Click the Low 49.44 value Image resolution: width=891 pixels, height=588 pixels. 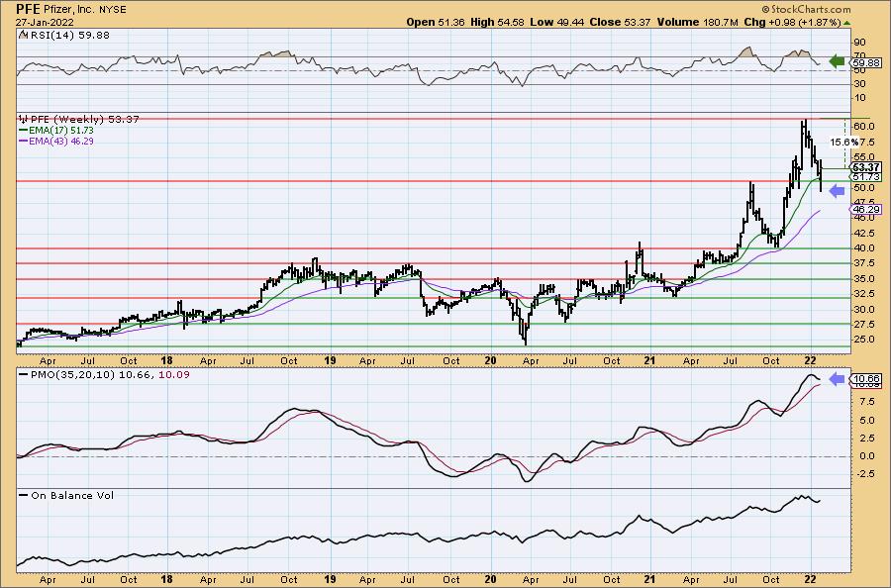pyautogui.click(x=555, y=22)
